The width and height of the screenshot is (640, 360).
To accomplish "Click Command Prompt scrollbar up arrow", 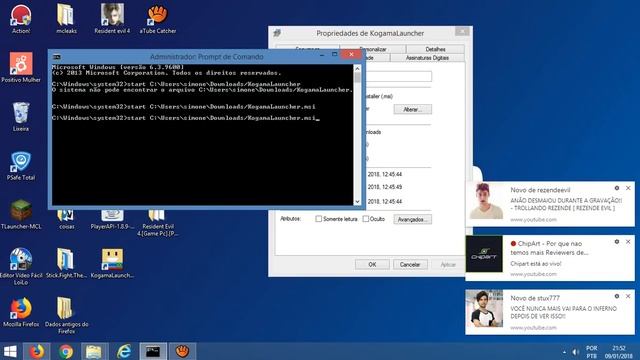I will click(358, 69).
